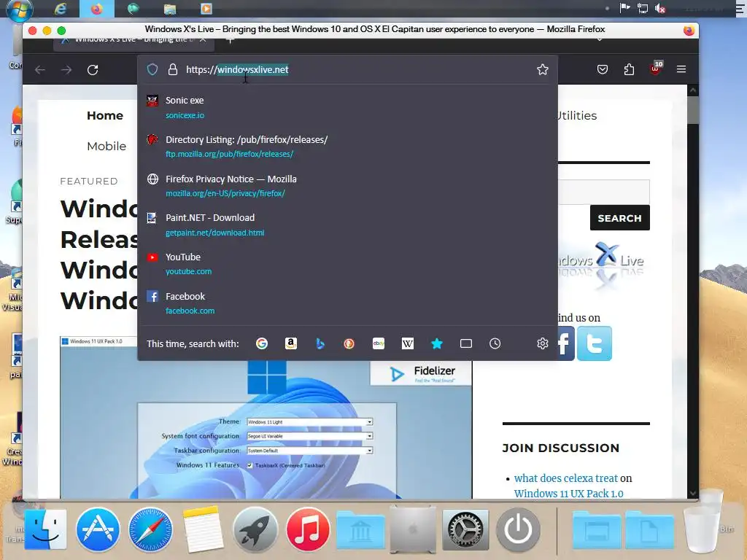Viewport: 747px width, 560px height.
Task: Click the Windows Start orb
Action: click(20, 9)
